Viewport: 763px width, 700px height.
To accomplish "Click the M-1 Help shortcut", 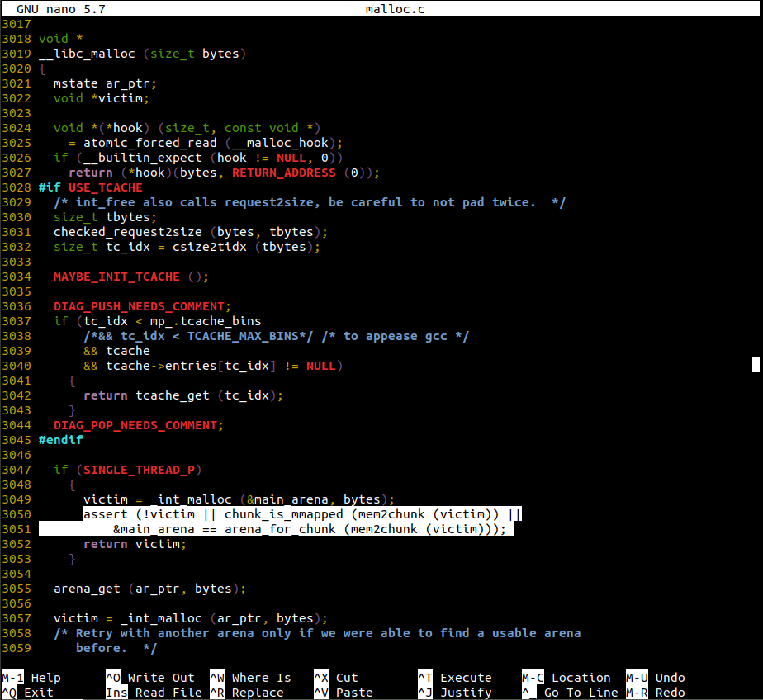I will [31, 678].
